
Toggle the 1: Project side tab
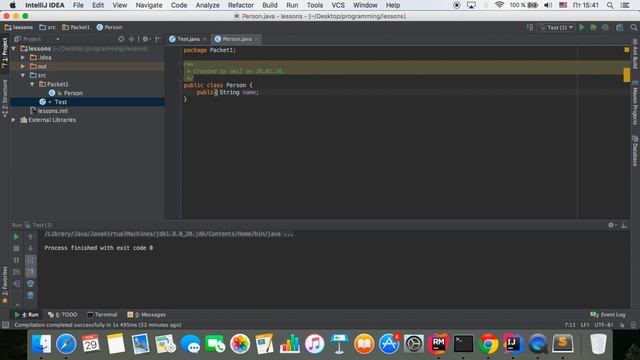pos(4,53)
